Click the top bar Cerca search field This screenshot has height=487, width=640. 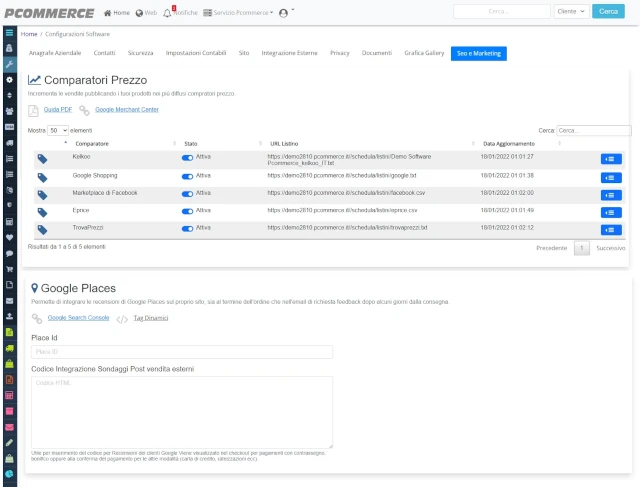tap(502, 11)
